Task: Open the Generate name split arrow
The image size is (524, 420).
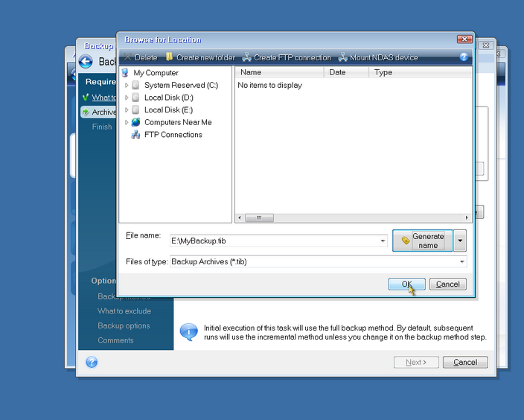Action: tap(460, 241)
